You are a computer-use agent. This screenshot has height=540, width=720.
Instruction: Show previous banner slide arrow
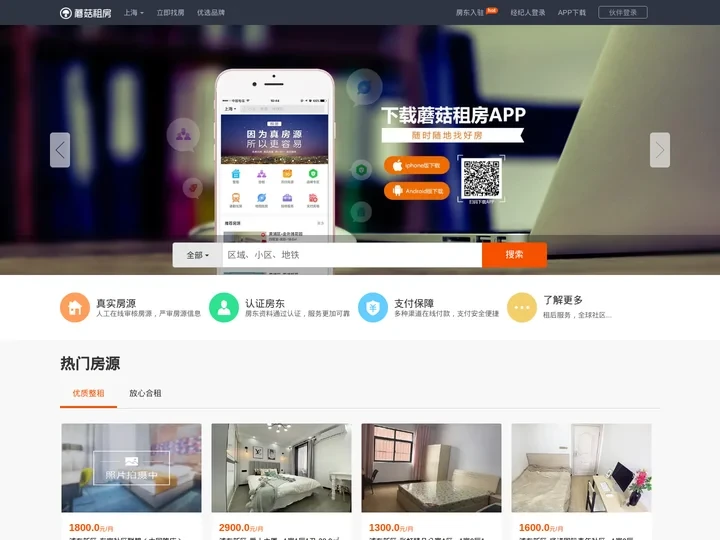60,150
